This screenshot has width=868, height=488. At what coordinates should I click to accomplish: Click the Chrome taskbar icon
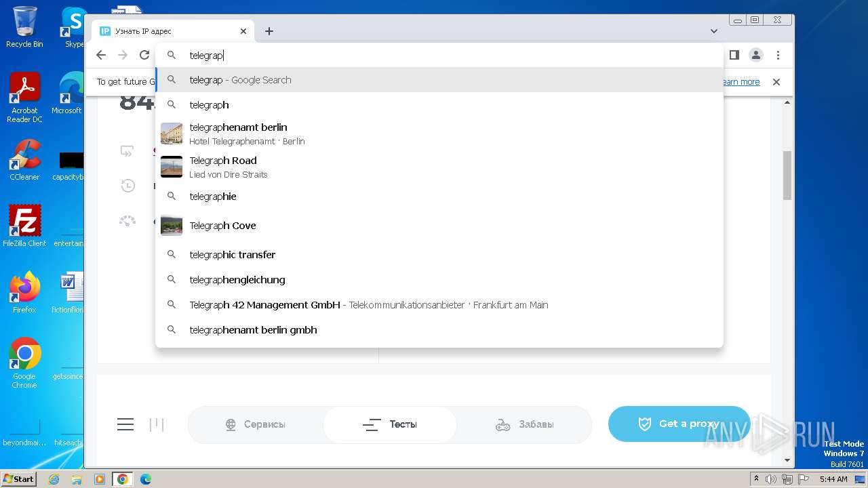click(x=122, y=479)
